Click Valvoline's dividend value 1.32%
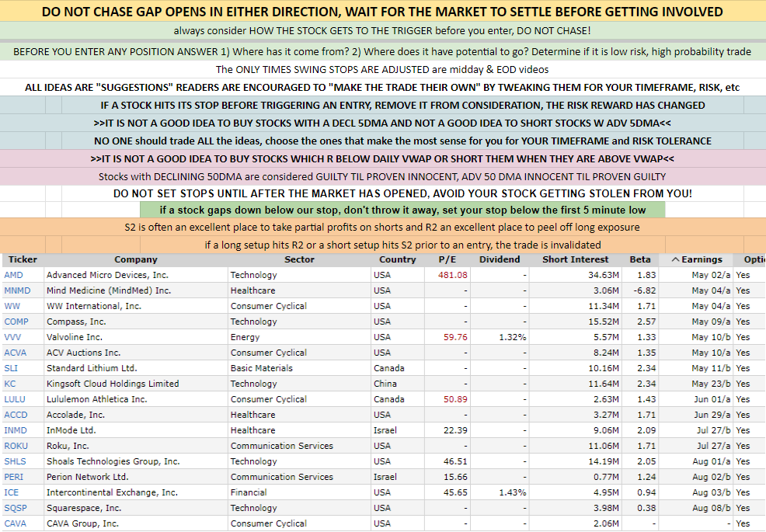This screenshot has width=766, height=532. pos(513,337)
